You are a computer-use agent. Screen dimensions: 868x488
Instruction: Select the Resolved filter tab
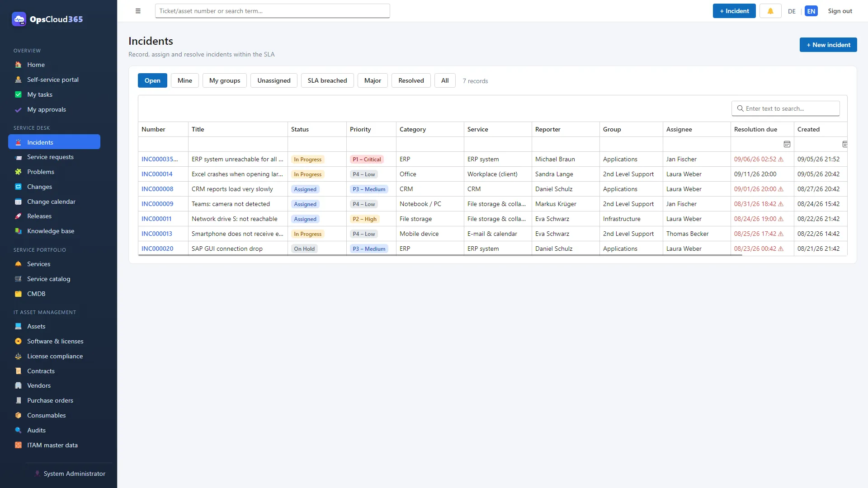click(411, 80)
